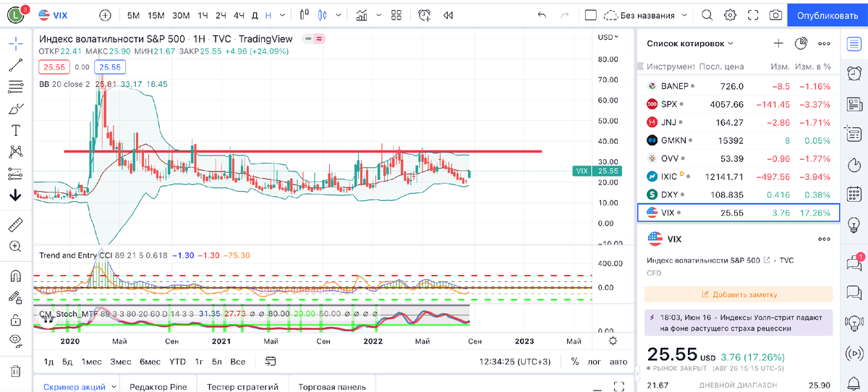Start bar replay mode
Image resolution: width=868 pixels, height=392 pixels.
coord(448,15)
